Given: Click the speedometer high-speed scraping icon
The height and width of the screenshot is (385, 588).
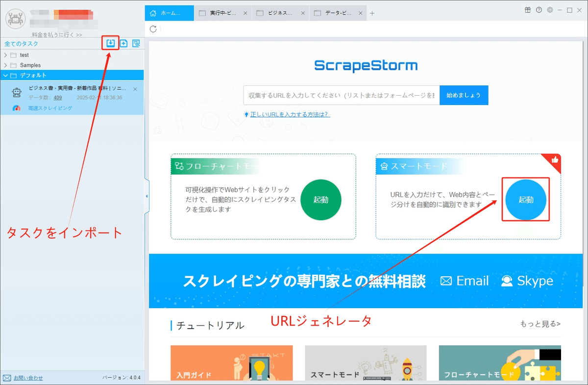Looking at the screenshot, I should 17,108.
